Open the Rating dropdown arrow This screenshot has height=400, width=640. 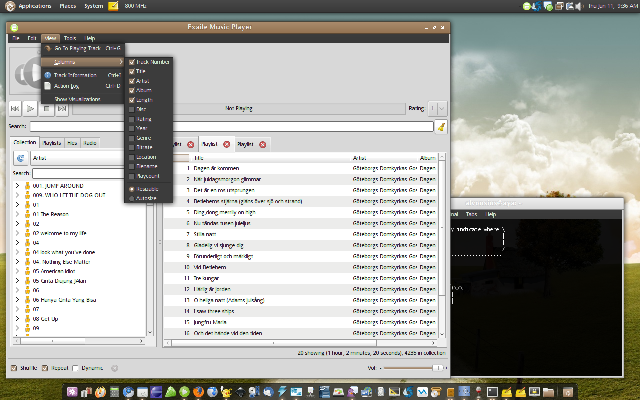[x=442, y=109]
